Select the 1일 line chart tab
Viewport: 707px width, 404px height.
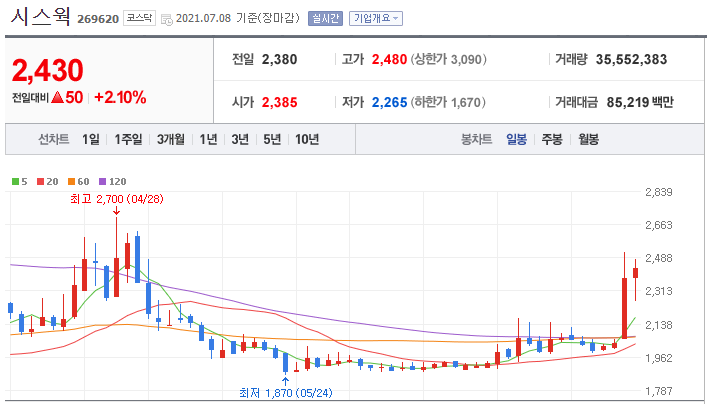point(91,139)
